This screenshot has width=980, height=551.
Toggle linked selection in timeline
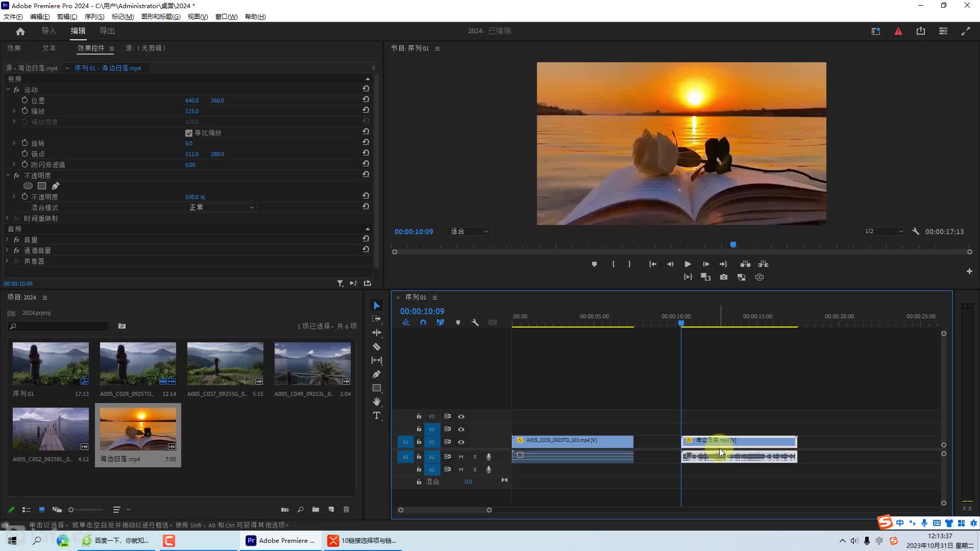click(440, 322)
